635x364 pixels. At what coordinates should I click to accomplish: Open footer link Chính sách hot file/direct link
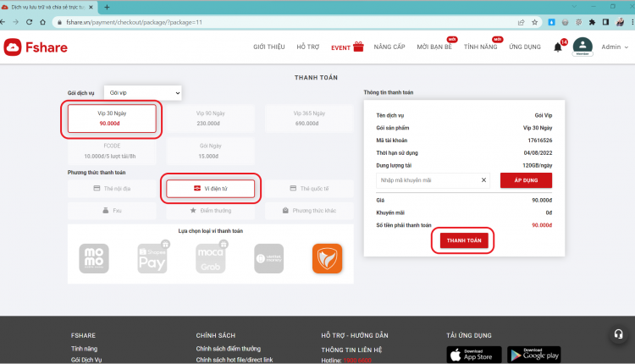(x=235, y=360)
